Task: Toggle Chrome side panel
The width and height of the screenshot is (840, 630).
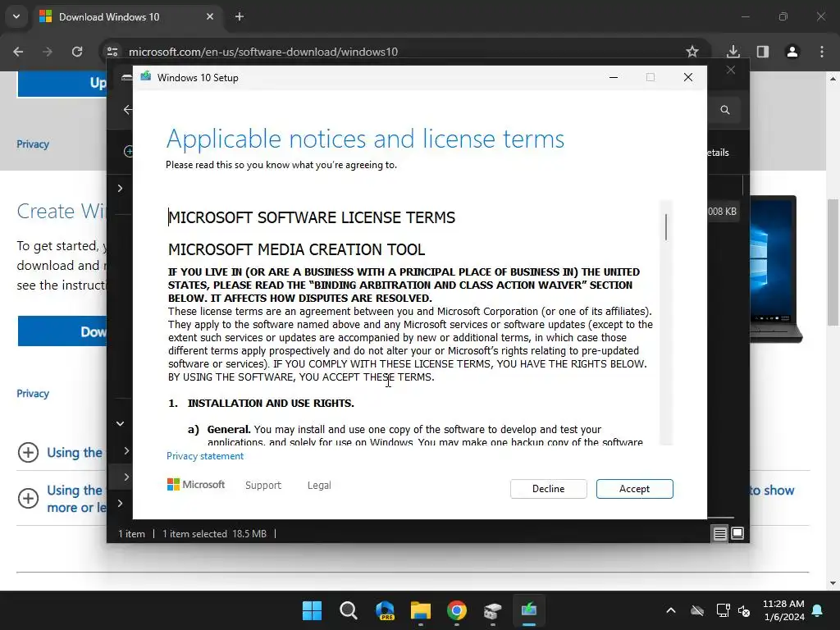Action: tap(763, 52)
